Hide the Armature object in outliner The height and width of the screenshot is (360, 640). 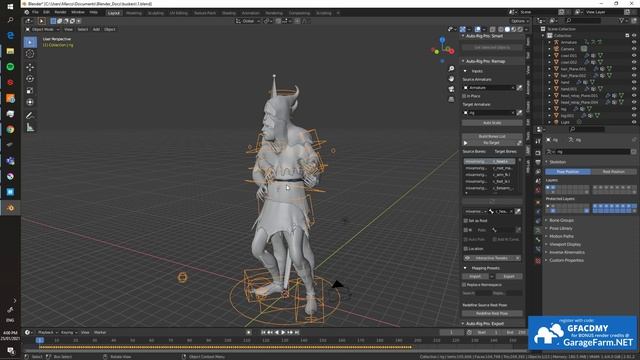[x=634, y=42]
